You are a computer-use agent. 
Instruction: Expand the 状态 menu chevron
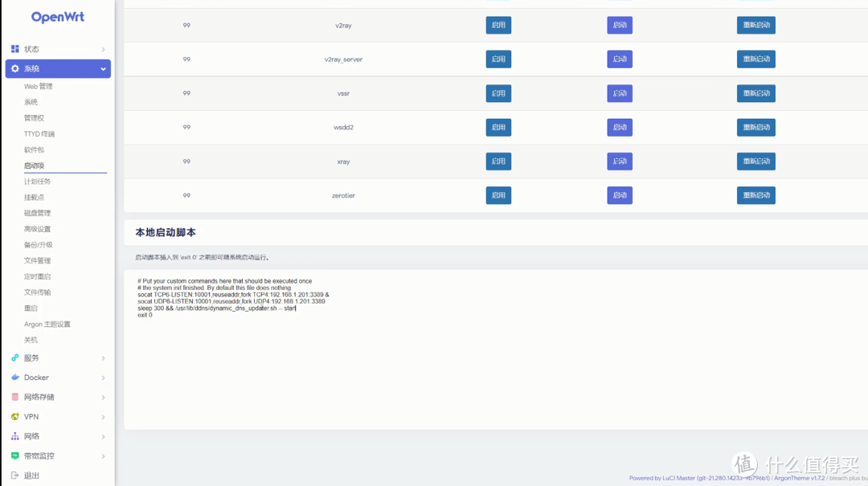tap(103, 49)
